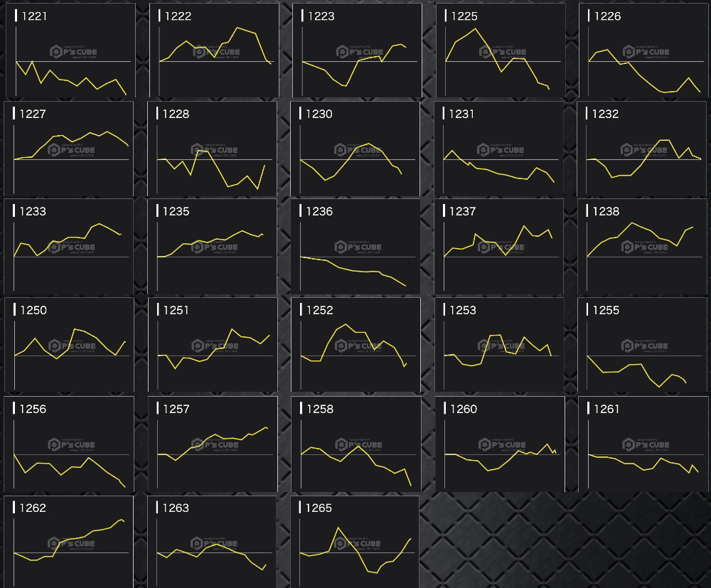The width and height of the screenshot is (711, 588).
Task: Click the declining graph for machine 1236
Action: tap(355, 245)
